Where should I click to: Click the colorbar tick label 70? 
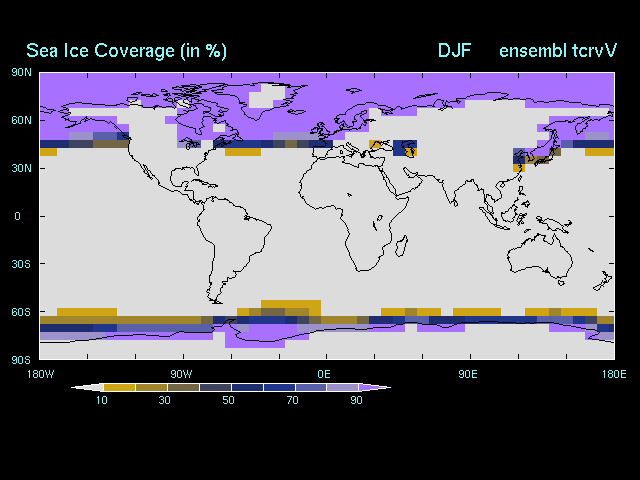tap(294, 401)
